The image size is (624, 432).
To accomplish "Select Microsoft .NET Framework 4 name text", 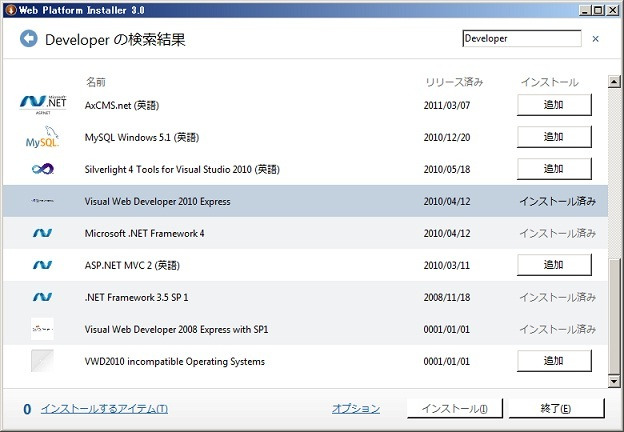I will click(144, 234).
